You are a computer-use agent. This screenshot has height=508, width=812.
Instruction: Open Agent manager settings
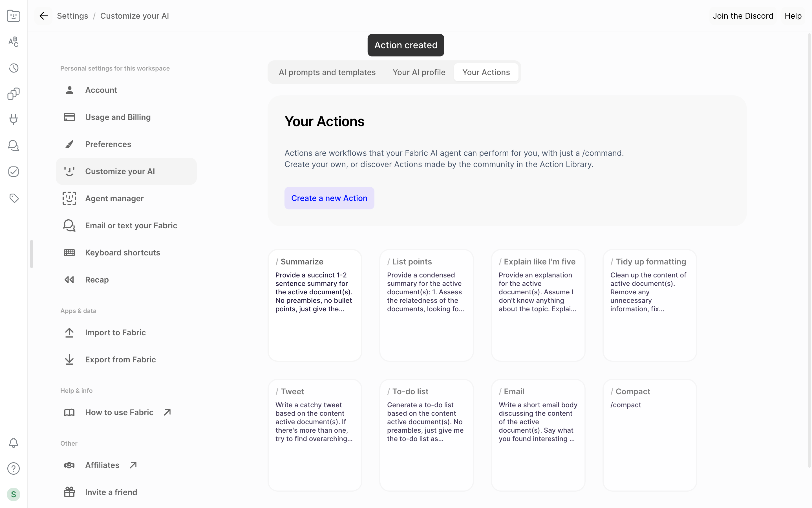pos(126,199)
